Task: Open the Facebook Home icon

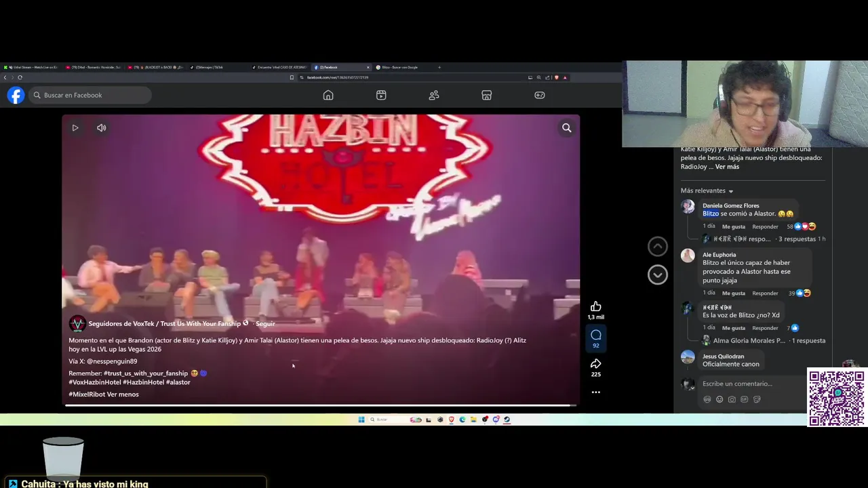Action: point(328,95)
